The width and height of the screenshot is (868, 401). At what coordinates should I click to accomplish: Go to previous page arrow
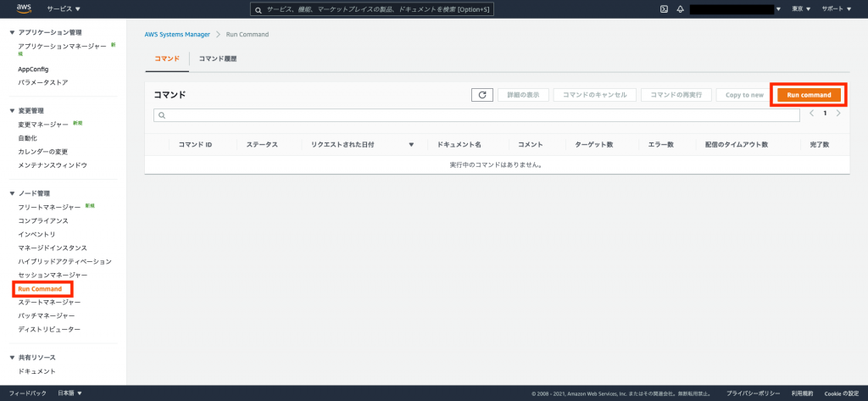811,113
